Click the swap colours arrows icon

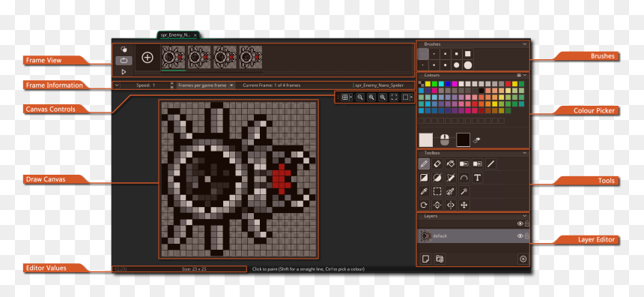pyautogui.click(x=476, y=140)
